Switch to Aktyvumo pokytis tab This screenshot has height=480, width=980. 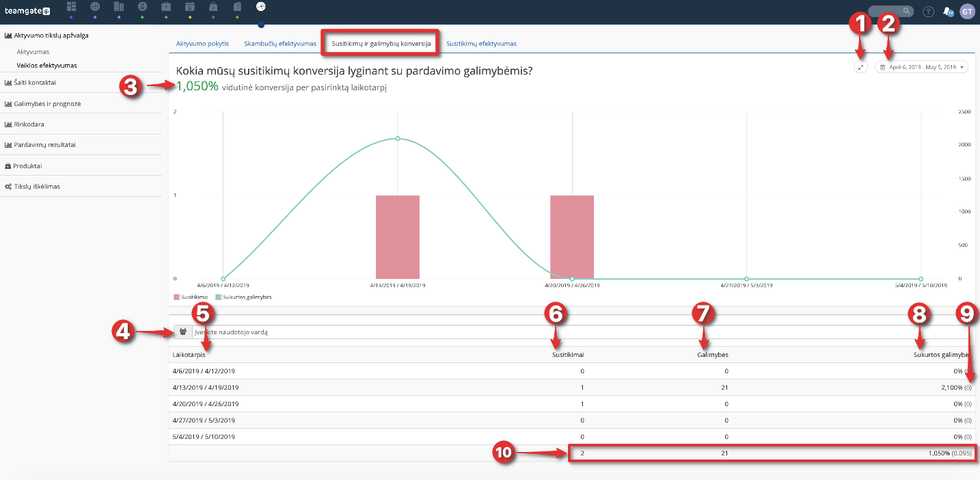202,43
